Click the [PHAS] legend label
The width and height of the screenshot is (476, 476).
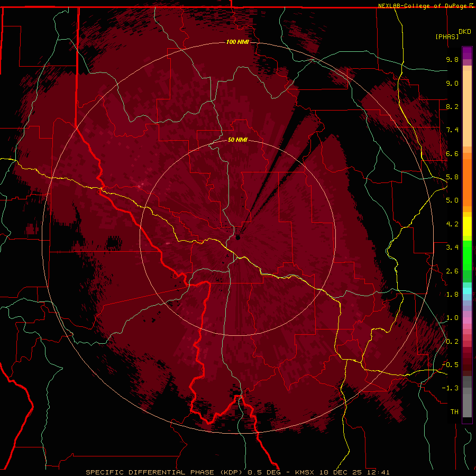coord(447,36)
